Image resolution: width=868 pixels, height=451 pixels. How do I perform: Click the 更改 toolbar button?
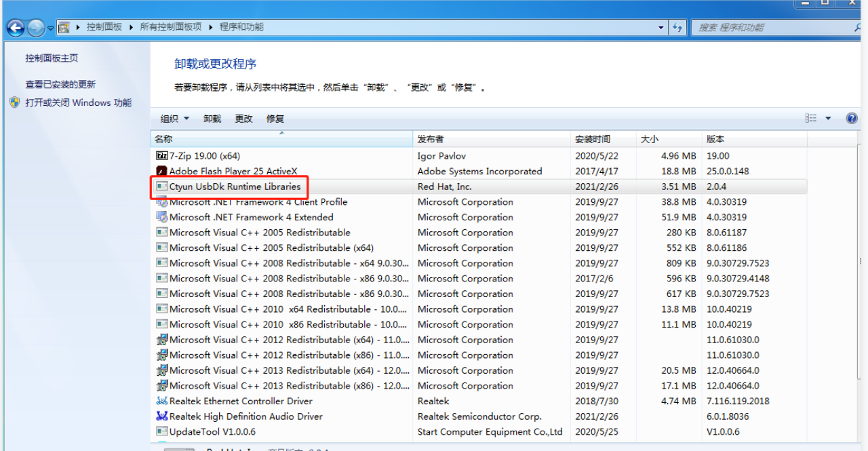[243, 119]
